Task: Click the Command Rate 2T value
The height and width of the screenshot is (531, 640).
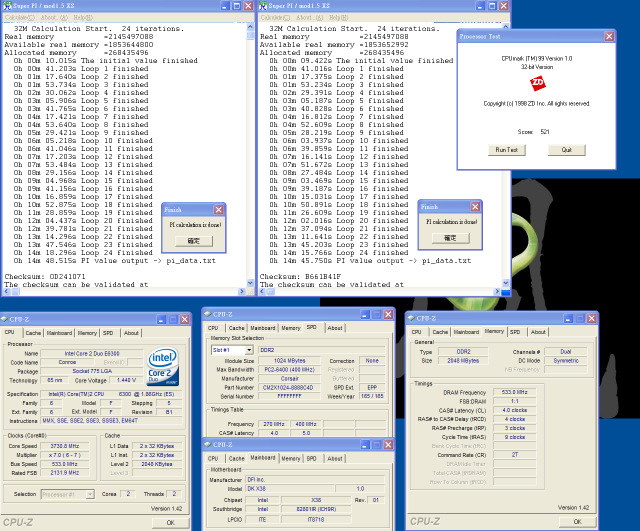Action: coord(514,455)
